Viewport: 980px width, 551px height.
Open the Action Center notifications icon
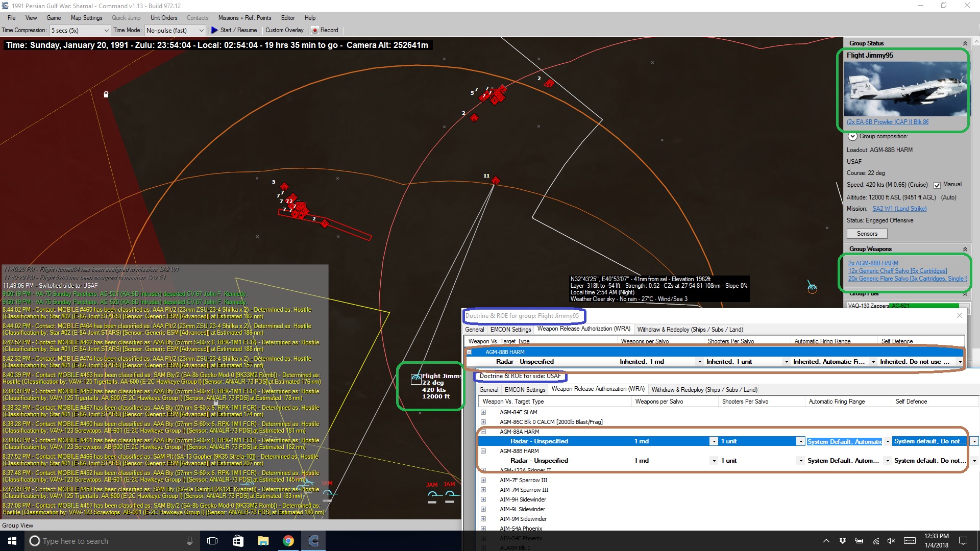tap(963, 541)
